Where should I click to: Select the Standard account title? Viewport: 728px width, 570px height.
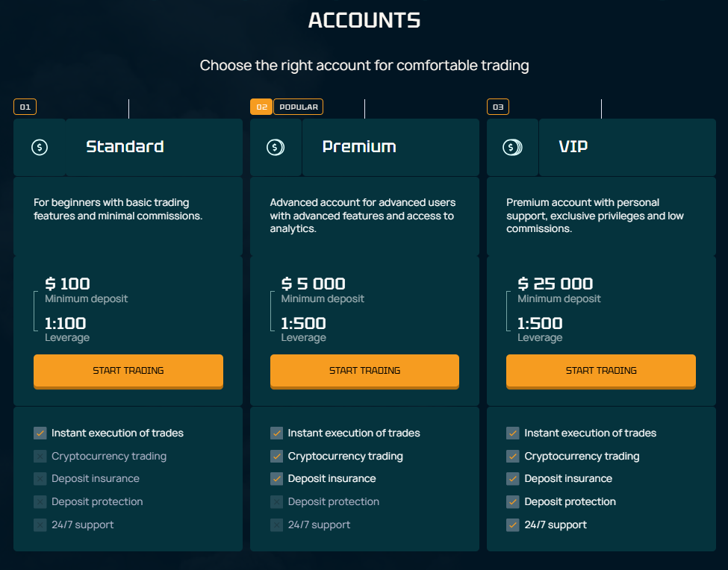tap(125, 147)
